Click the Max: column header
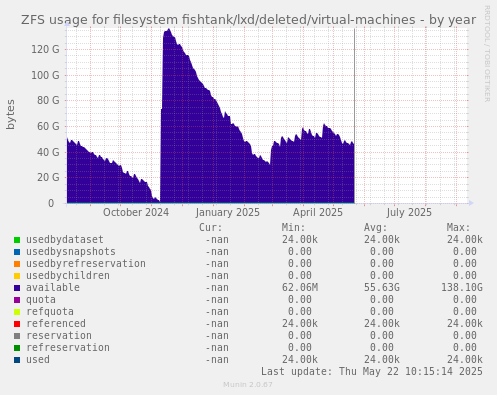This screenshot has width=497, height=395. [x=458, y=228]
